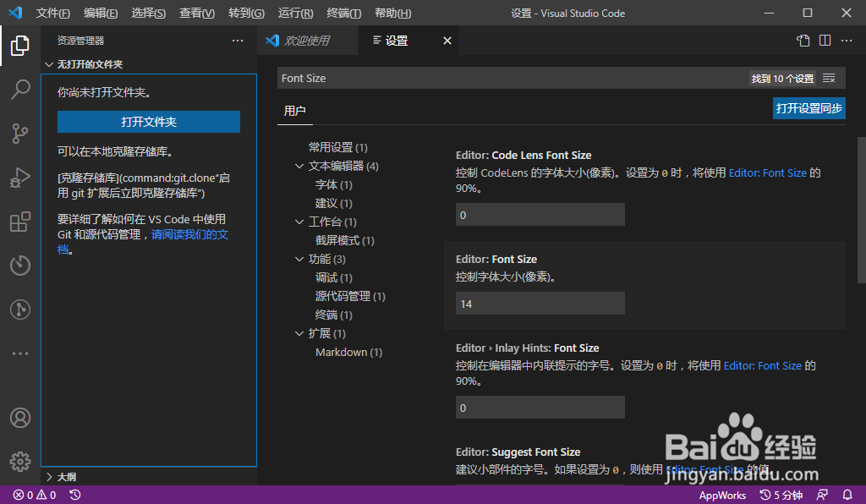
Task: Open the 查看(V) menu
Action: pos(197,14)
